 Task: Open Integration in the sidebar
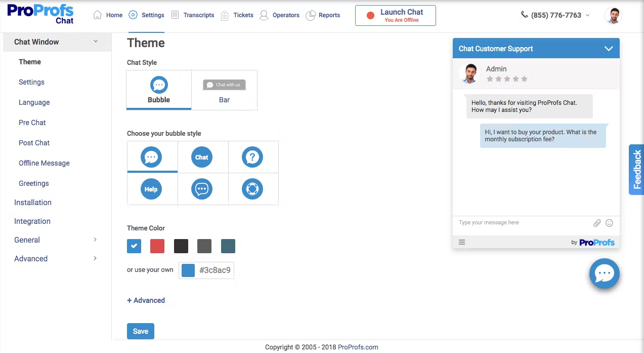[32, 221]
